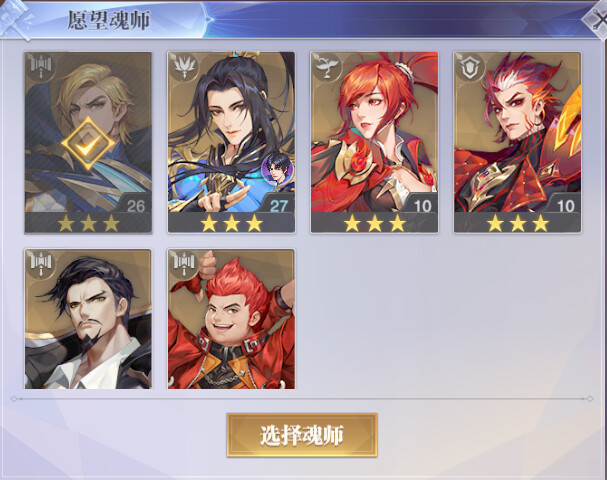Click class icon on chubby red-haired card
The height and width of the screenshot is (480, 607).
click(184, 264)
